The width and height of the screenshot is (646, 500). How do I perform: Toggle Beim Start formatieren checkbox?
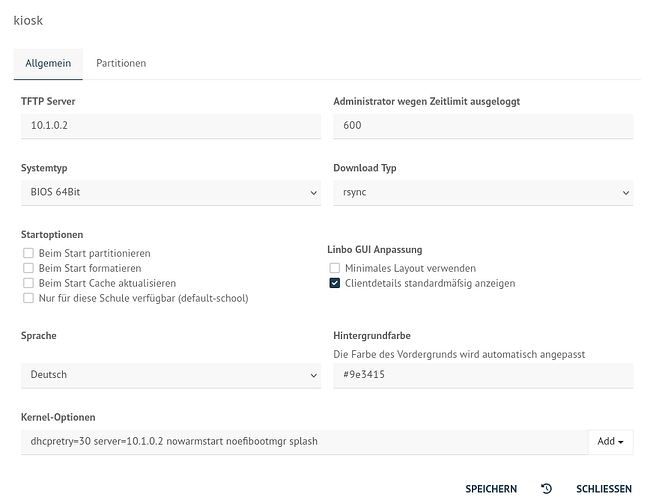pos(29,268)
